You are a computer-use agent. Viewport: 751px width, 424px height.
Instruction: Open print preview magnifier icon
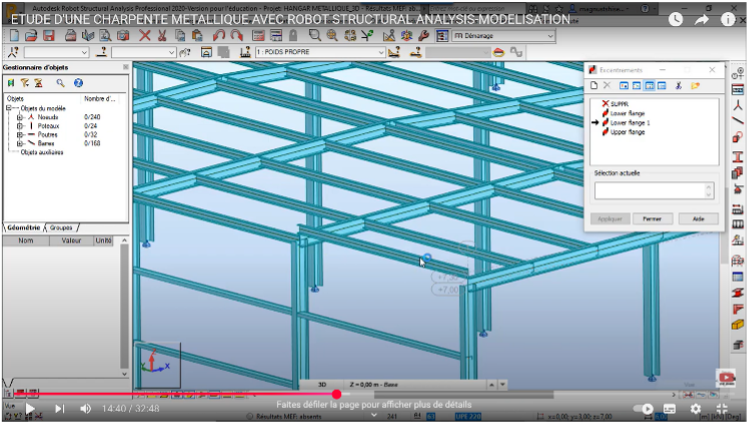pyautogui.click(x=105, y=35)
